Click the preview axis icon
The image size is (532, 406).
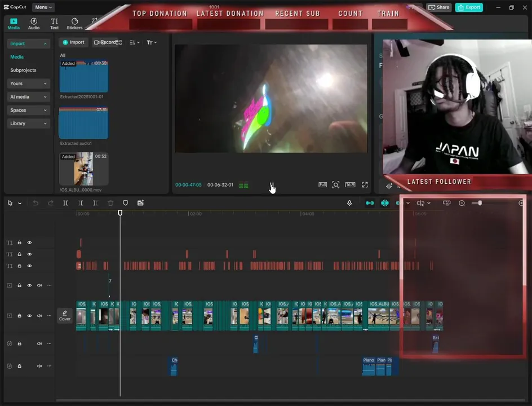pos(421,203)
